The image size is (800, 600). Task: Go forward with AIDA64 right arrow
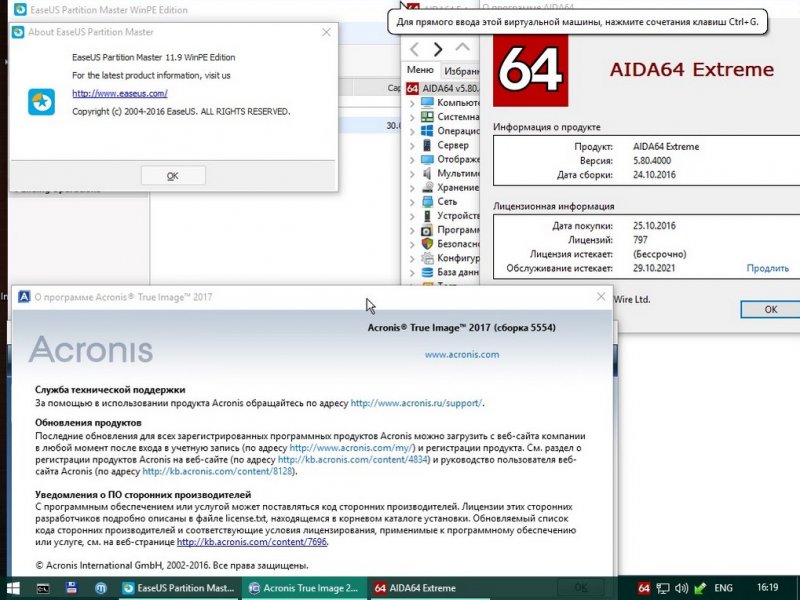tap(438, 49)
